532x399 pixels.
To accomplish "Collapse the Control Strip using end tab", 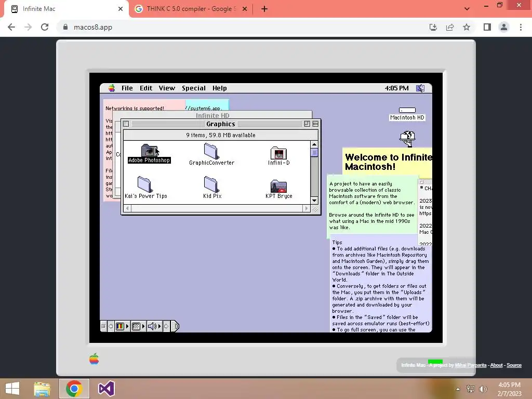I will point(175,326).
